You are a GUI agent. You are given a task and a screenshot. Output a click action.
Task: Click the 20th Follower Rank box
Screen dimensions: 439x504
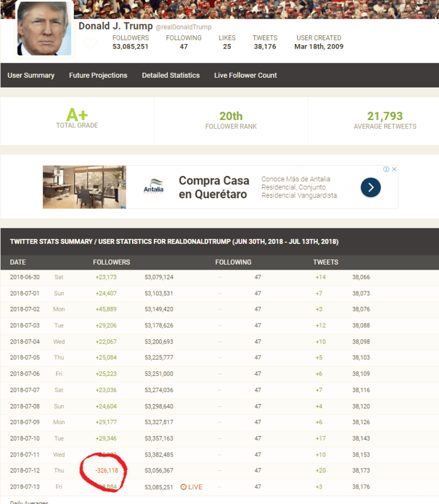[231, 119]
